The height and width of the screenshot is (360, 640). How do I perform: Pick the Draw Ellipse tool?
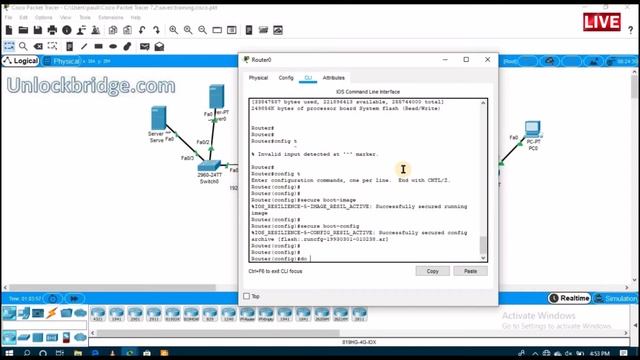pyautogui.click(x=113, y=46)
